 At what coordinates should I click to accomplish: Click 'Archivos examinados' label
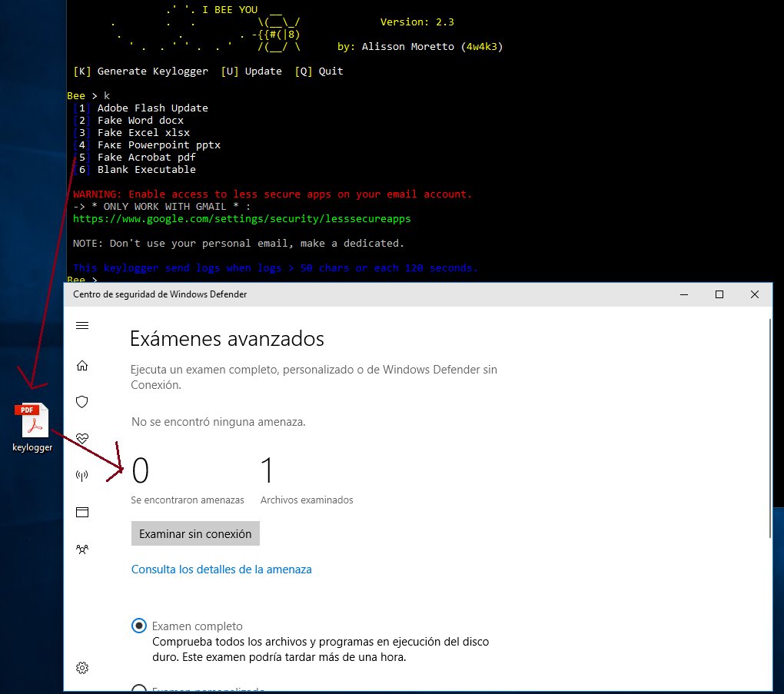(307, 500)
